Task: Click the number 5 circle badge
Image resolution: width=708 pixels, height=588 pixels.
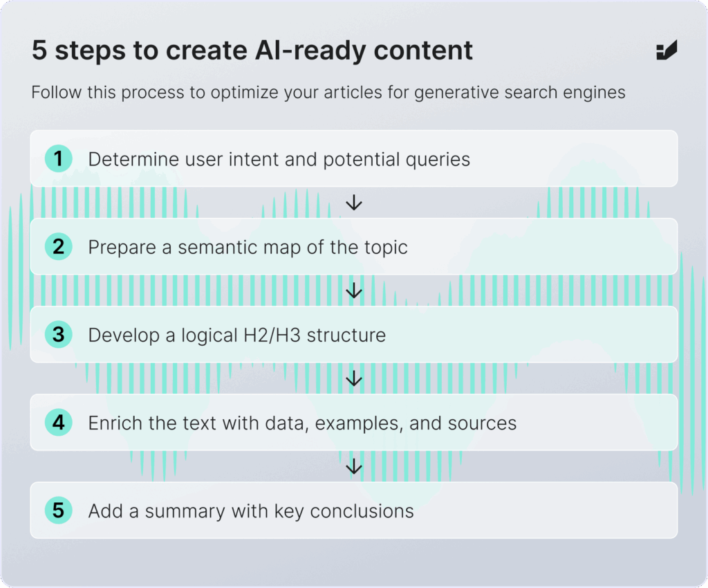Action: coord(59,511)
